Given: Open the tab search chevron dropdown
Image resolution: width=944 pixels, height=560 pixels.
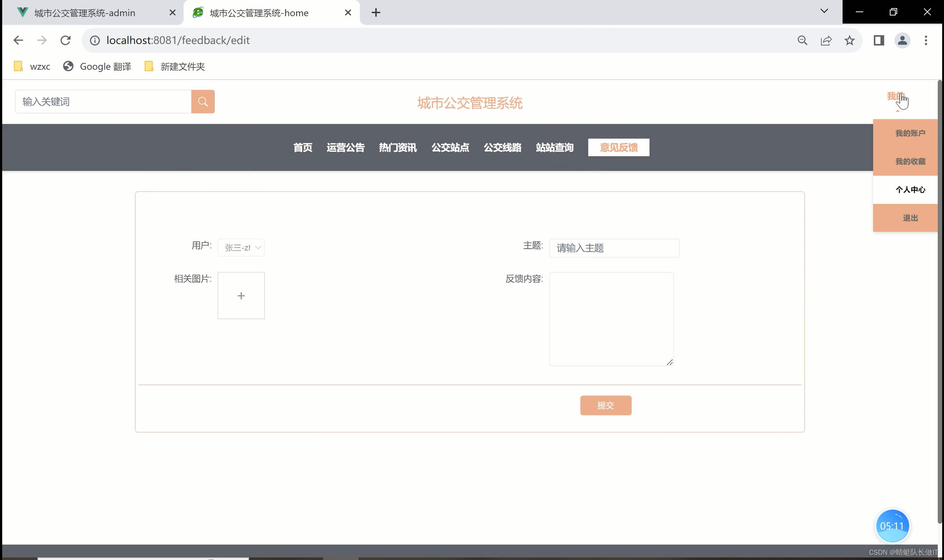Looking at the screenshot, I should point(824,11).
